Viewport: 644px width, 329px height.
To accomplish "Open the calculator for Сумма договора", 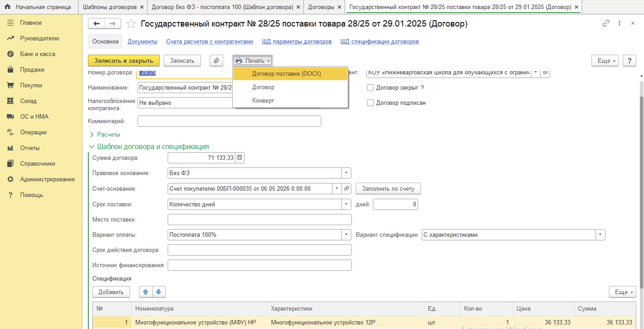I will pos(240,158).
